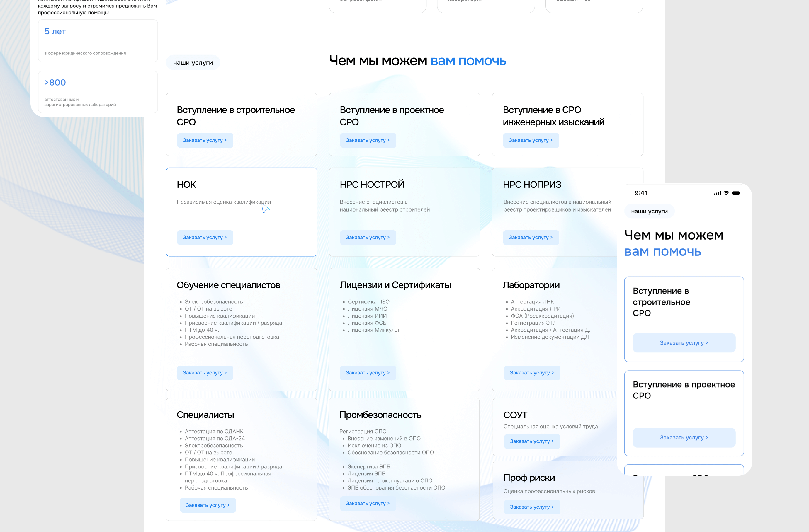Tap mobile Заказать услугу for проектное СРО
The width and height of the screenshot is (809, 532).
pyautogui.click(x=684, y=438)
